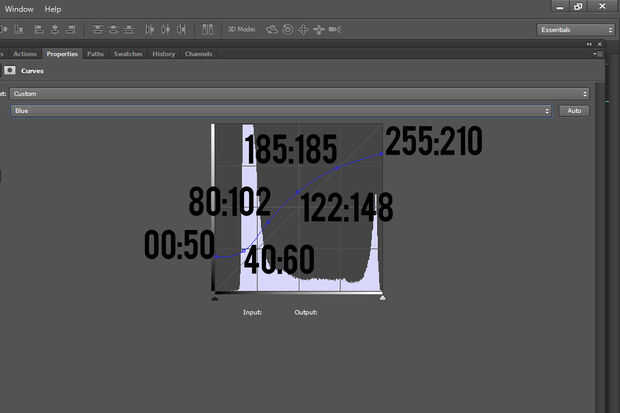
Task: Close the Properties panel group
Action: coord(600,44)
